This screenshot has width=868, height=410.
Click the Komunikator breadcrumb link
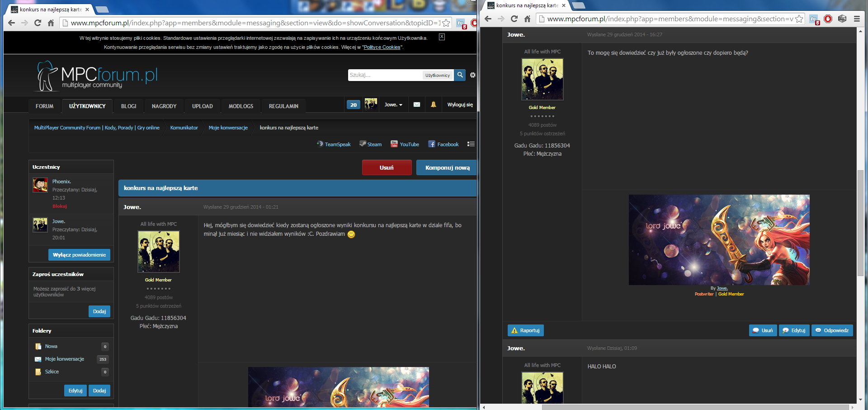(184, 128)
